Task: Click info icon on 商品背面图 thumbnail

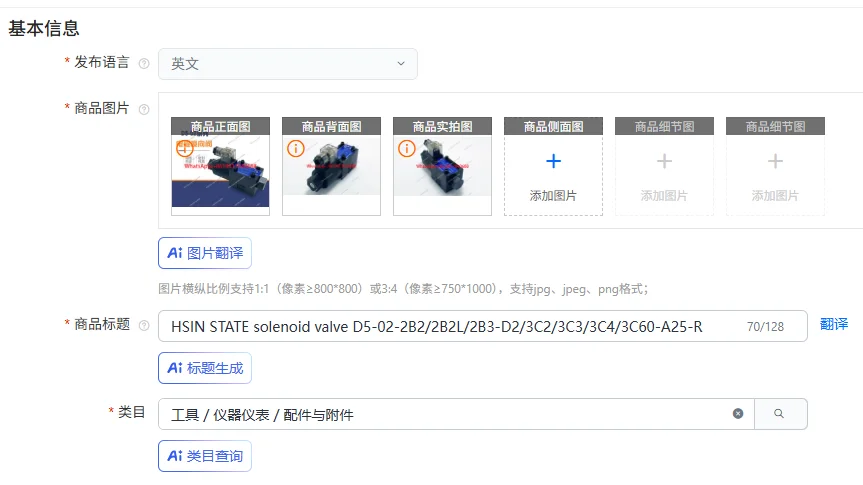Action: [296, 149]
